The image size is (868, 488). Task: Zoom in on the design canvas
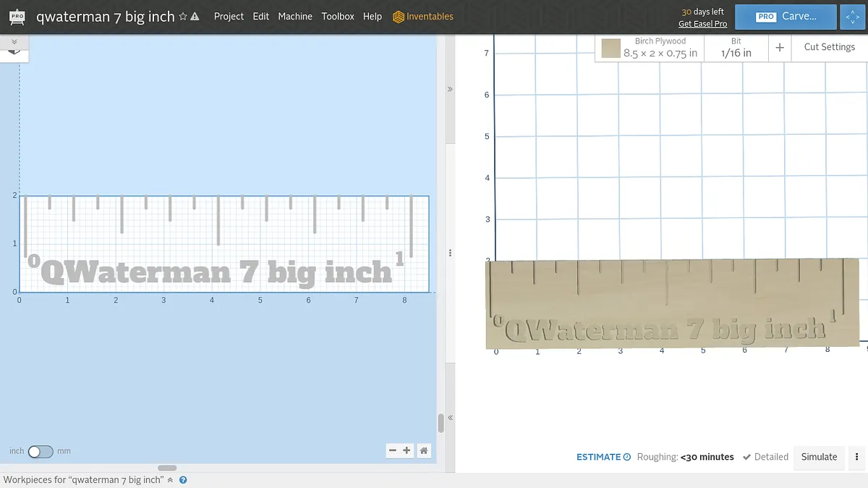[407, 450]
